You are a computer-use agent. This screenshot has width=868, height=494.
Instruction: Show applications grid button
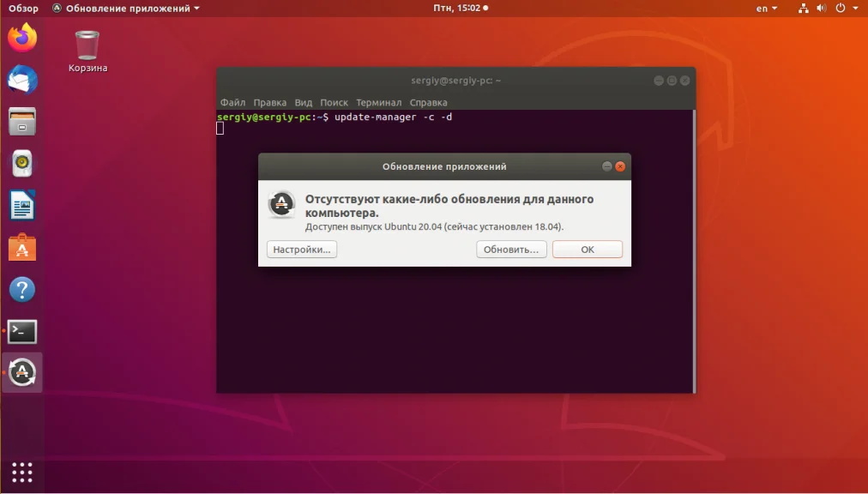tap(22, 473)
